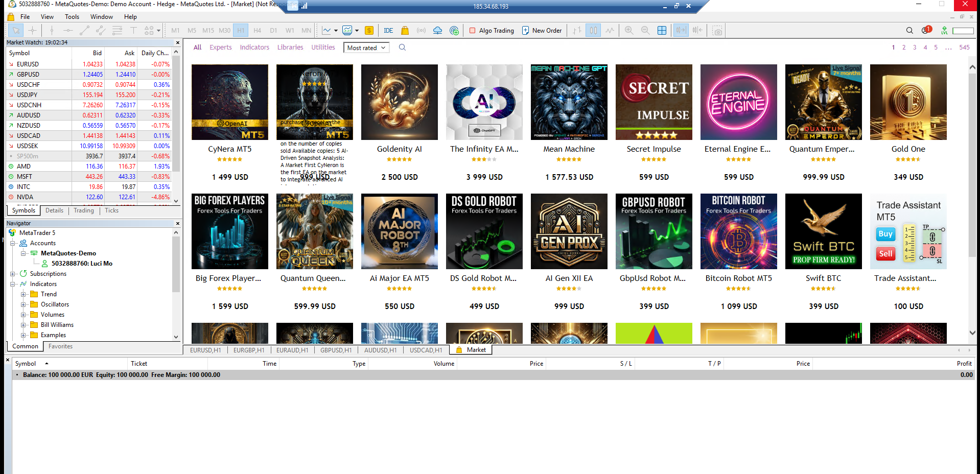Image resolution: width=980 pixels, height=474 pixels.
Task: Open the MetaEditor IDE
Action: coord(388,31)
